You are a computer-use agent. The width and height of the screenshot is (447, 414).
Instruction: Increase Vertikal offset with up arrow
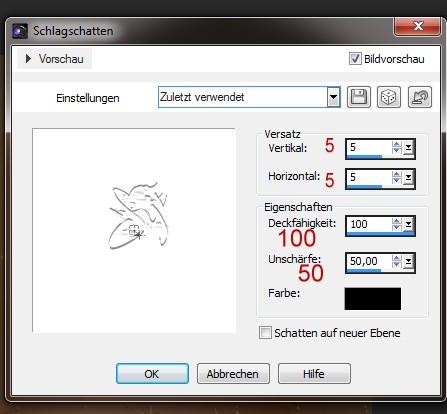[x=397, y=144]
